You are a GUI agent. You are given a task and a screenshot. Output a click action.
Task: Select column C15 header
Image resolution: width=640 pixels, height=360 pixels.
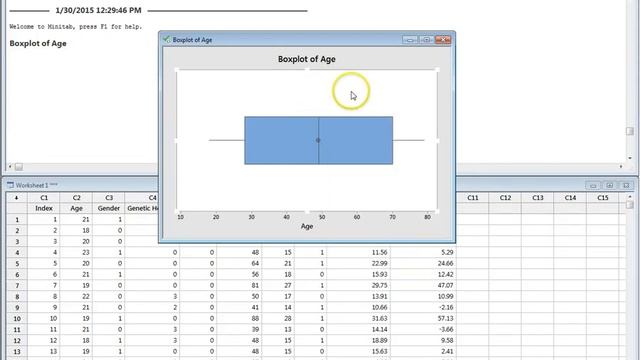[603, 198]
